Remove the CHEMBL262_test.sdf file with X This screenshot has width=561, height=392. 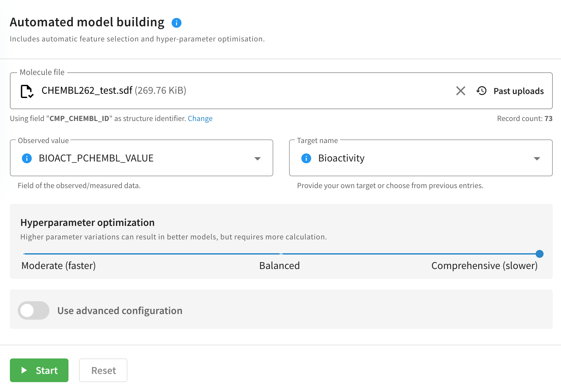coord(461,91)
